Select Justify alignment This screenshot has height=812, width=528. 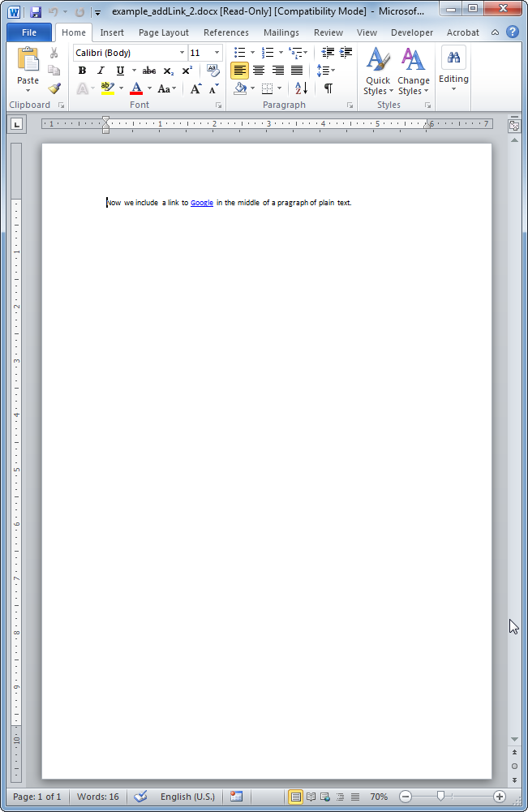[x=297, y=71]
